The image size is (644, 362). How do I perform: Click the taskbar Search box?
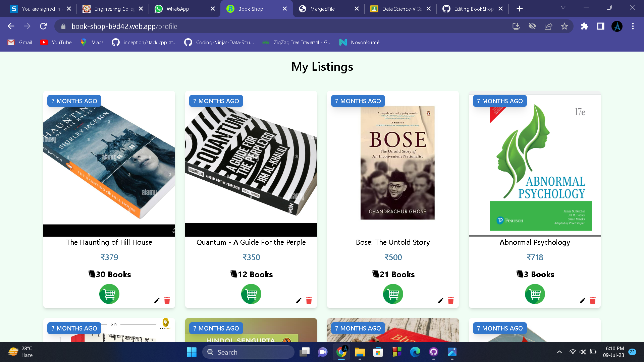click(248, 352)
